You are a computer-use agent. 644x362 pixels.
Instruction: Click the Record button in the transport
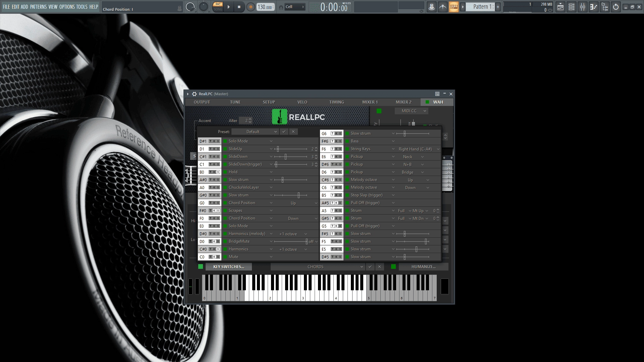pyautogui.click(x=250, y=7)
